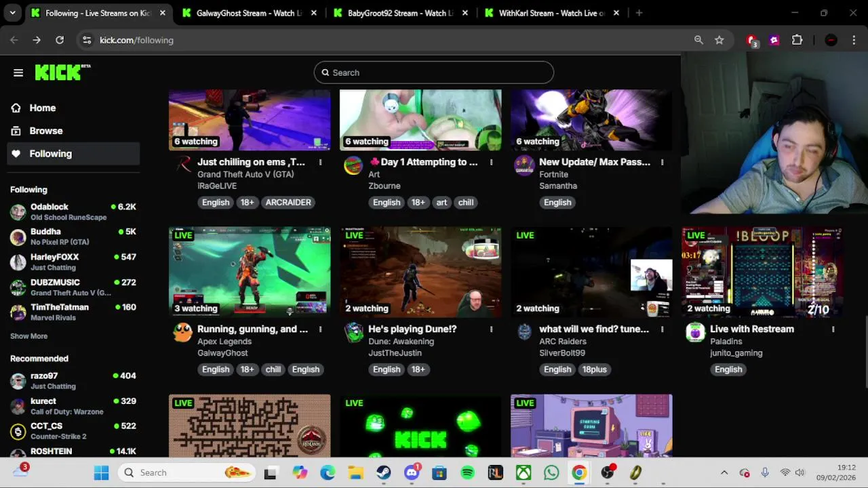The height and width of the screenshot is (488, 868).
Task: Open DUBZMUSIC channel in the sidebar
Action: (73, 287)
